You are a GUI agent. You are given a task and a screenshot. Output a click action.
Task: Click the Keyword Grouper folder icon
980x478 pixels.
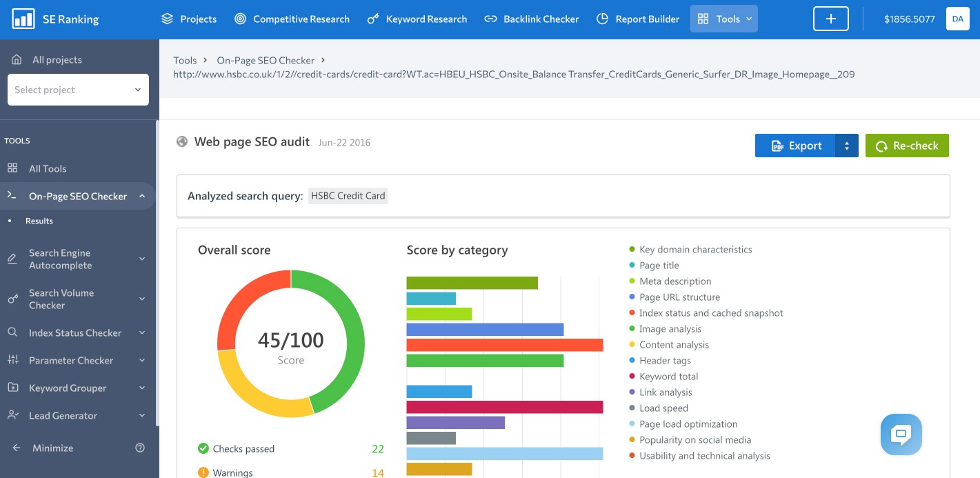pyautogui.click(x=12, y=388)
